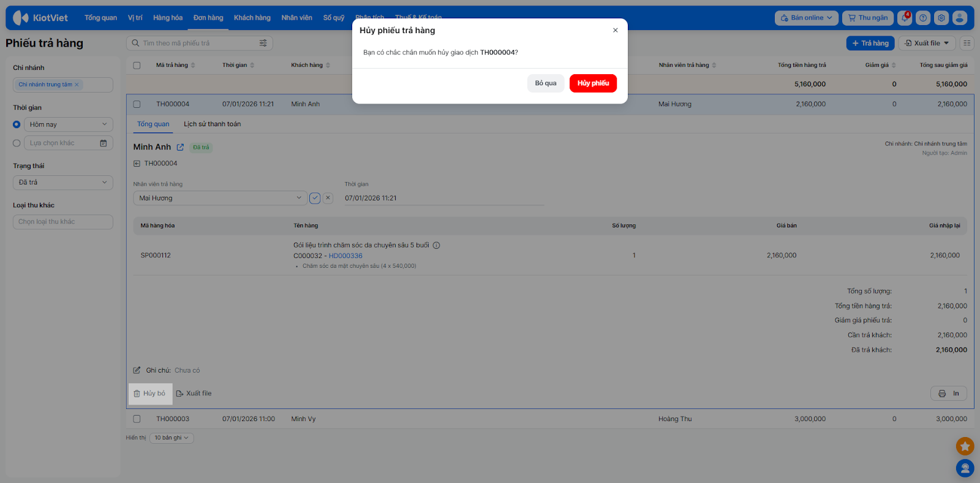The image size is (980, 483).
Task: Open the support chat floating button
Action: pos(965,468)
